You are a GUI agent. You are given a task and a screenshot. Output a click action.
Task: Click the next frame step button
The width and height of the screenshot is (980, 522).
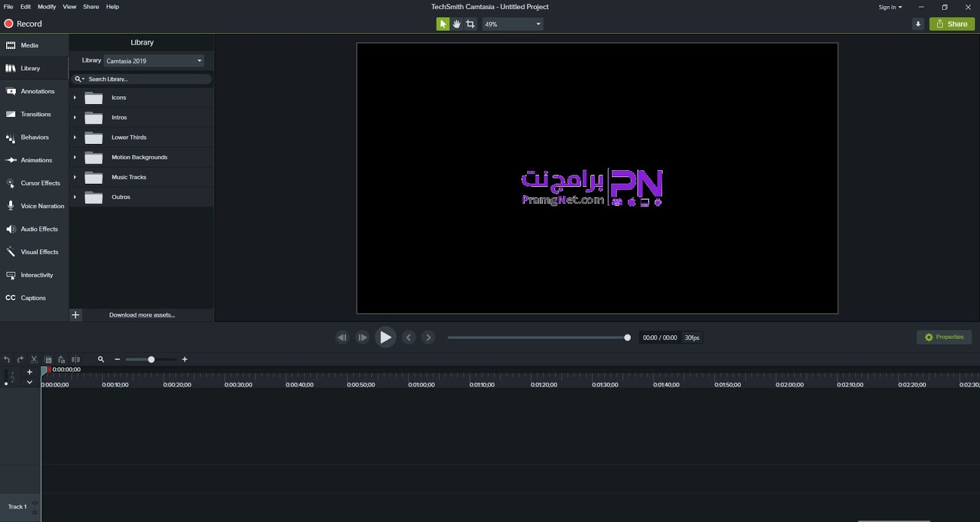click(363, 338)
